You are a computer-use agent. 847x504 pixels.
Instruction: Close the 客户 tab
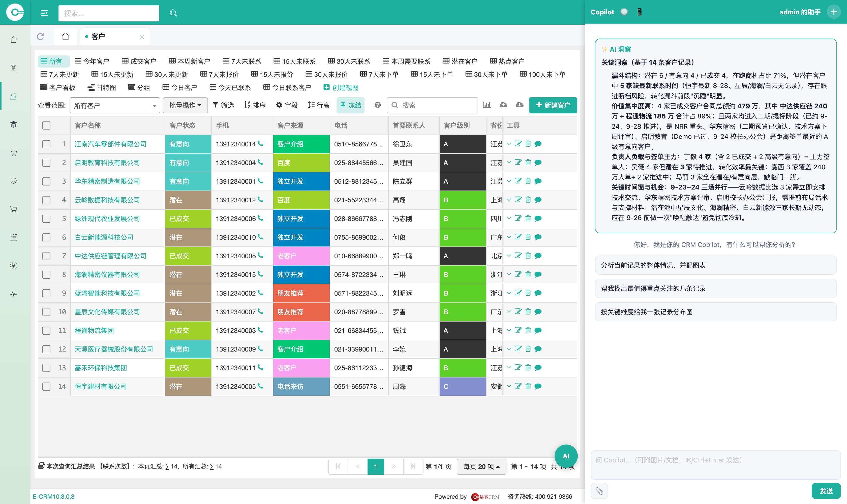(x=142, y=37)
